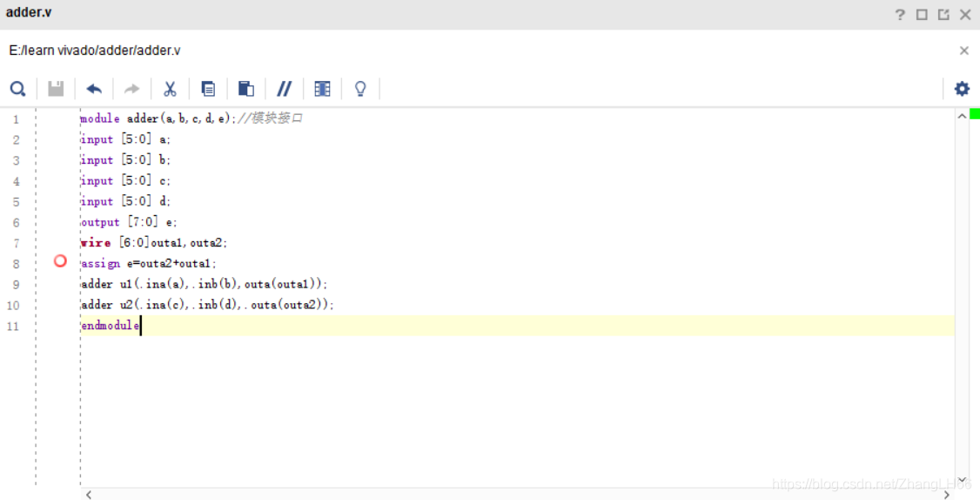
Task: Open language templates lightbulb icon
Action: (360, 89)
